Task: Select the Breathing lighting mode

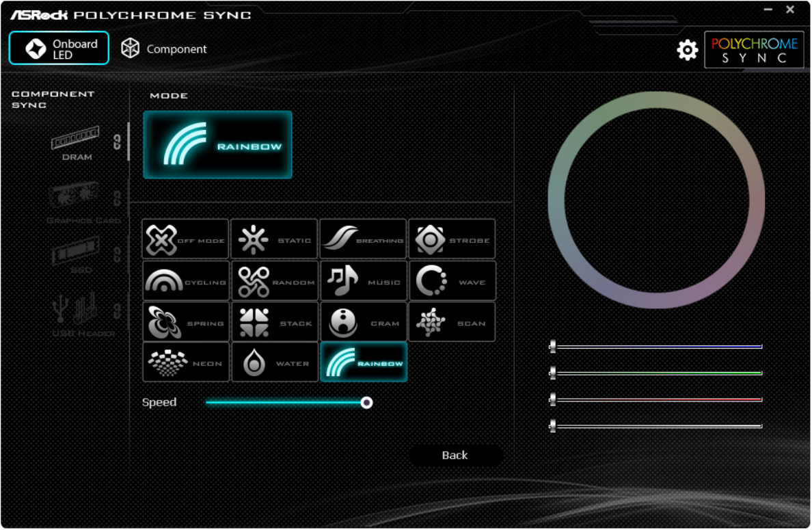Action: 363,239
